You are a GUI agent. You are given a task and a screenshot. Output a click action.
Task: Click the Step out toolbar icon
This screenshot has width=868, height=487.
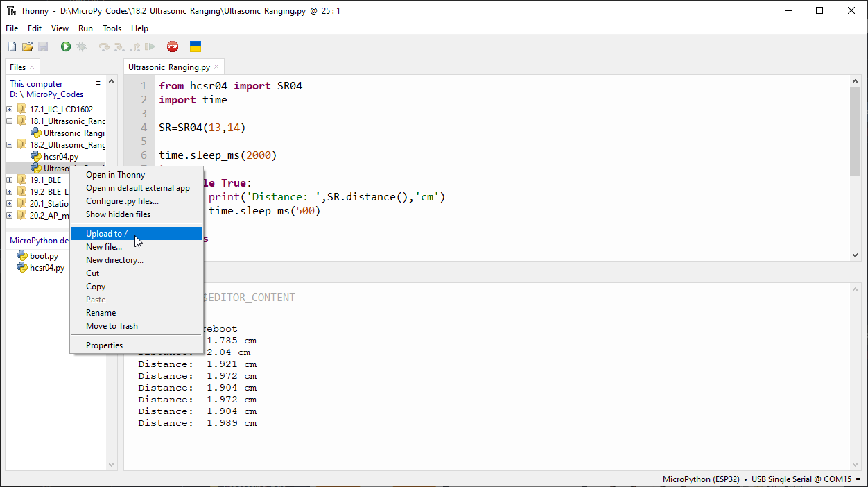coord(134,46)
